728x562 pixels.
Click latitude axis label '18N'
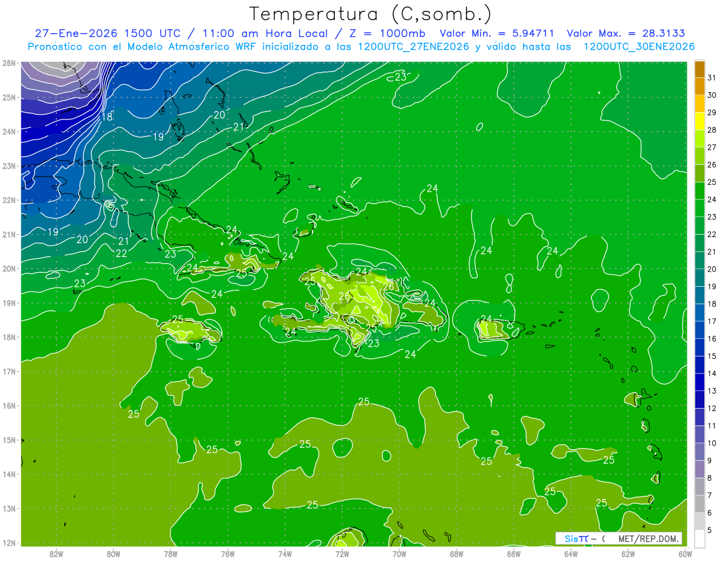click(9, 337)
